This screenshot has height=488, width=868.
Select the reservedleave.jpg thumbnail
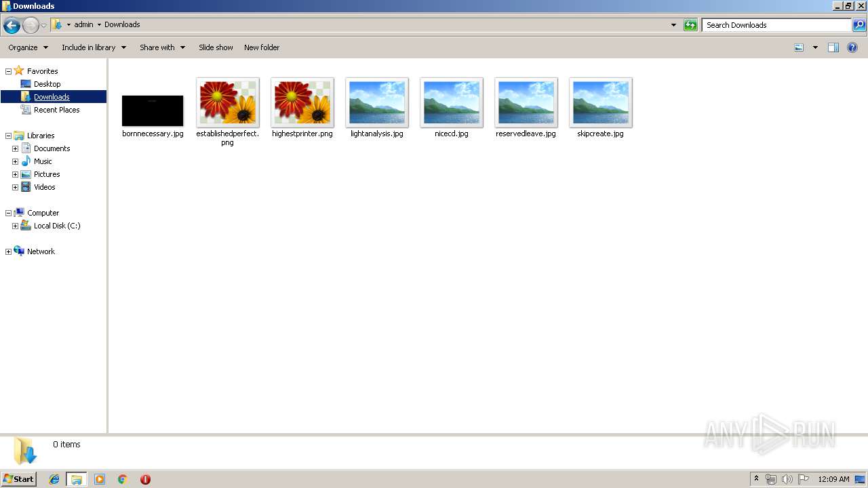[526, 102]
